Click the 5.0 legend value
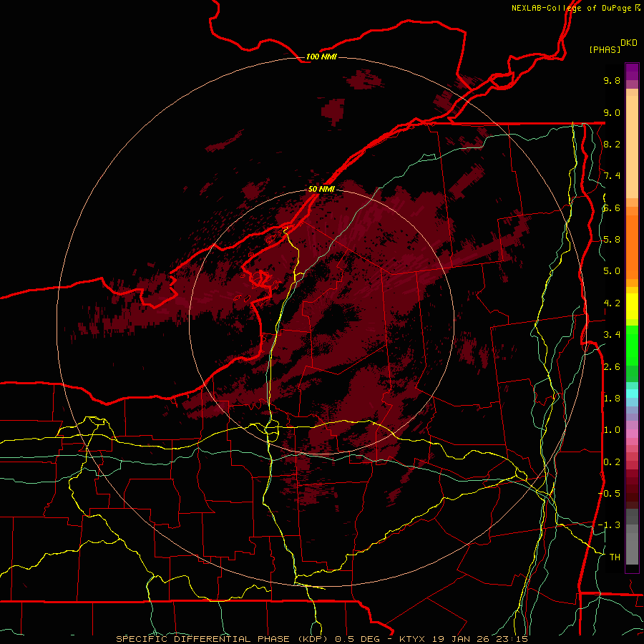 tap(612, 271)
